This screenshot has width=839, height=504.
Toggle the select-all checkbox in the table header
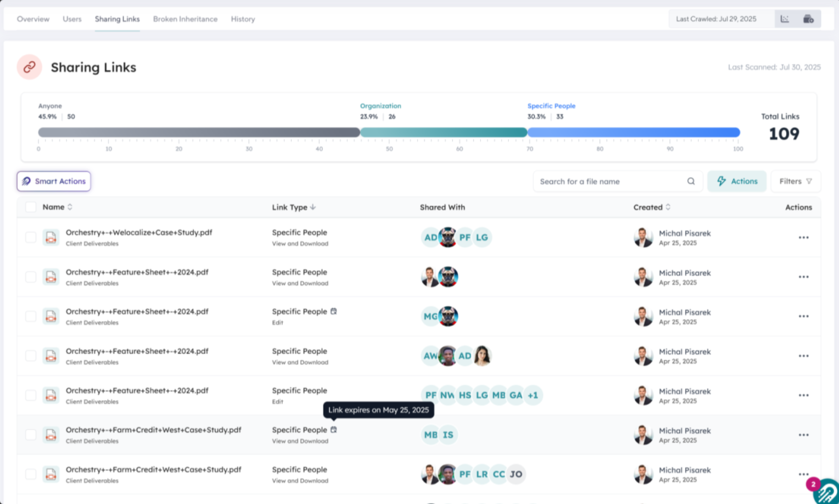tap(31, 207)
